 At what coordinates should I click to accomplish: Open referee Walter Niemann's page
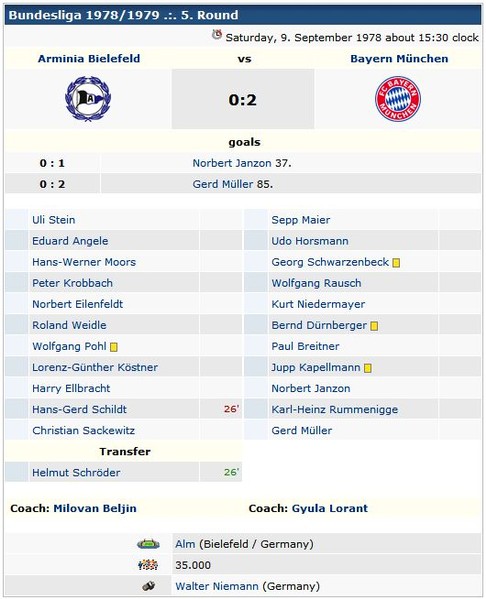point(217,586)
